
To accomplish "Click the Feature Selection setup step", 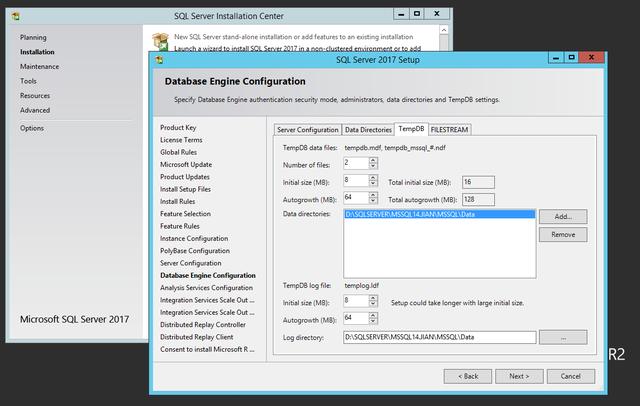I will tap(185, 214).
